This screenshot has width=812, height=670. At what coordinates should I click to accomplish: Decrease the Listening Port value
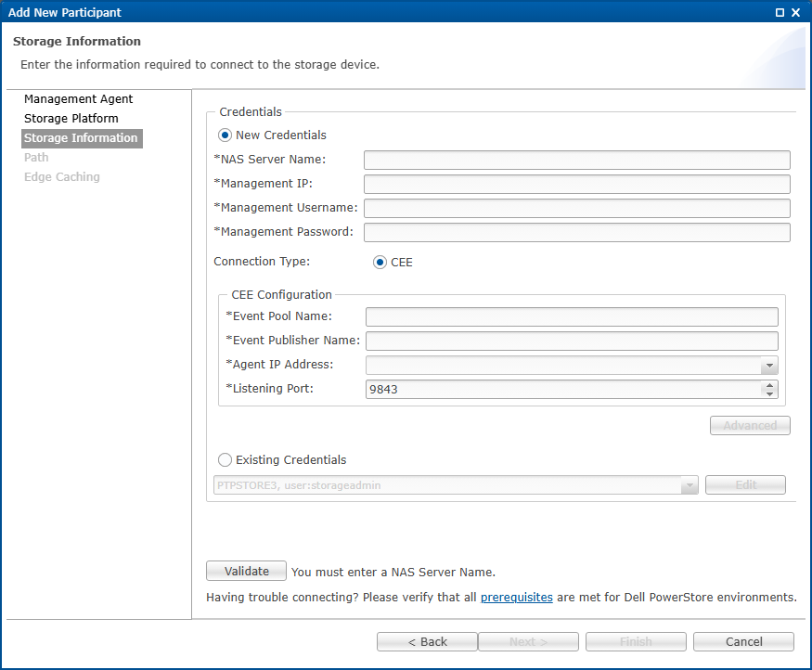(769, 394)
